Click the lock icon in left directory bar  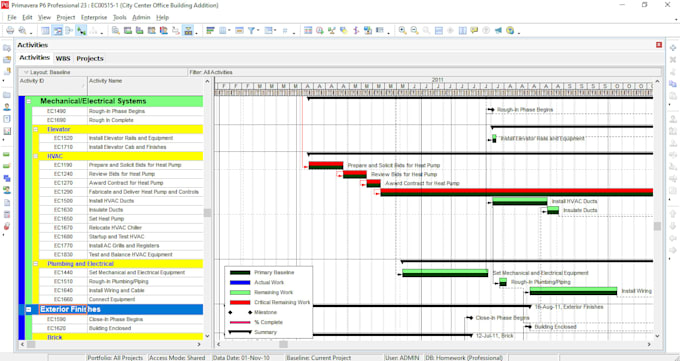[7, 226]
